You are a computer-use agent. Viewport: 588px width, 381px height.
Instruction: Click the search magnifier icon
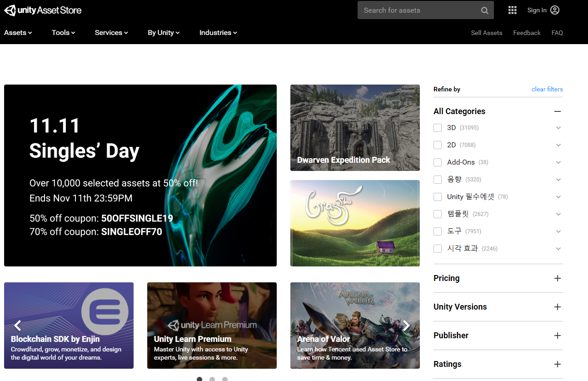tap(485, 10)
